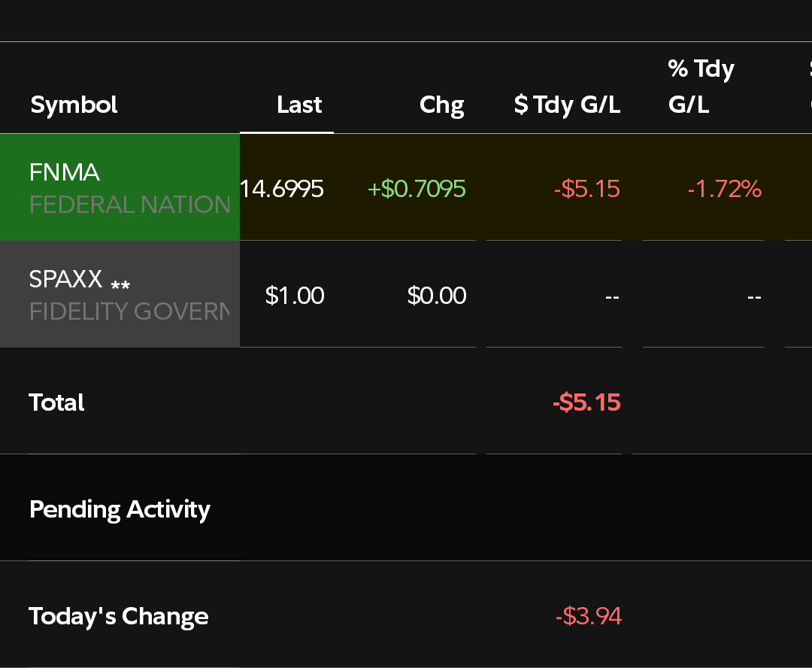Viewport: 812px width, 668px height.
Task: Sort the table by Symbol column
Action: (x=74, y=105)
